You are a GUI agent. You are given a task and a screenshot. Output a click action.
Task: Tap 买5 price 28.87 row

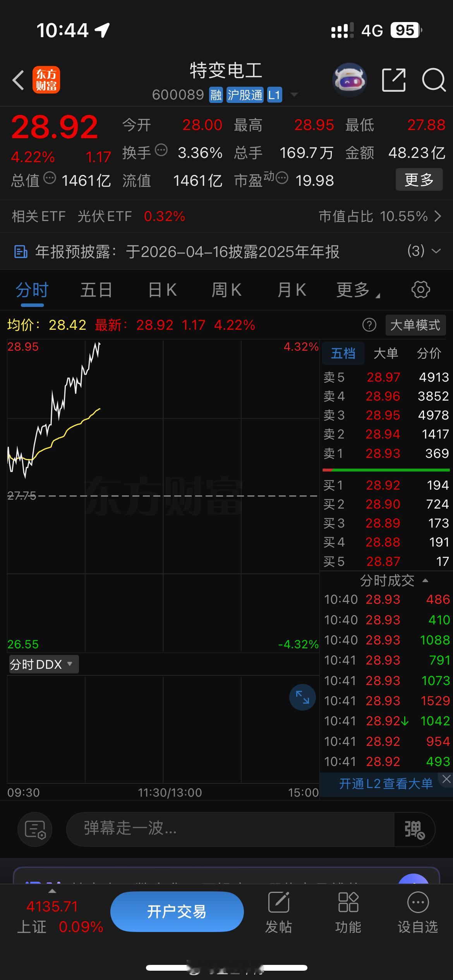386,561
